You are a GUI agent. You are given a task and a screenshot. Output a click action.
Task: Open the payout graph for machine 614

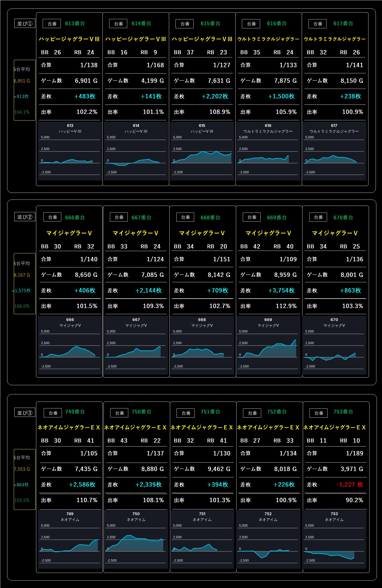point(136,151)
